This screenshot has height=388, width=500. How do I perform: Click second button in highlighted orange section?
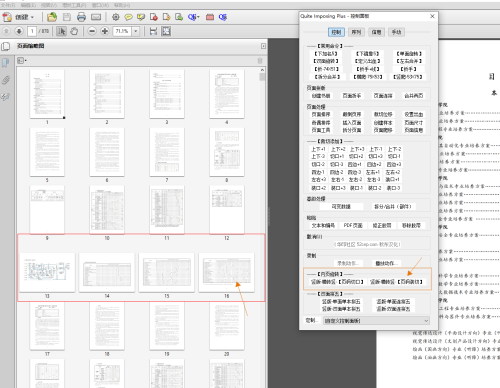396,282
